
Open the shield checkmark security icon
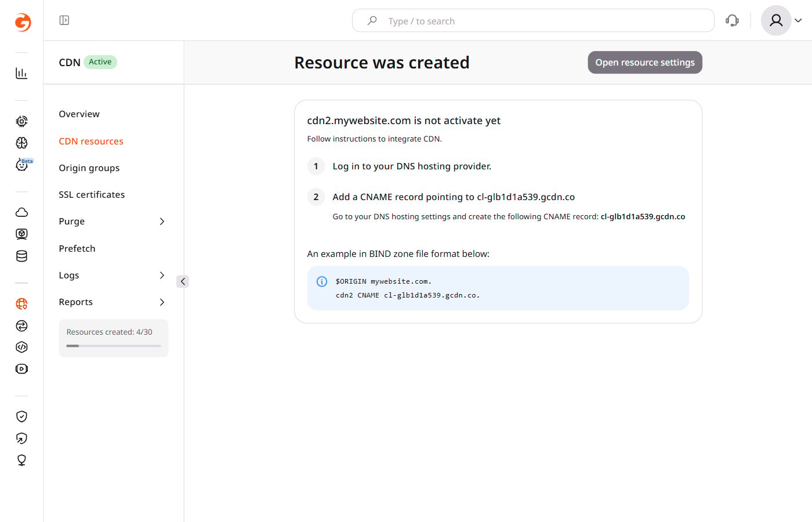pyautogui.click(x=21, y=416)
